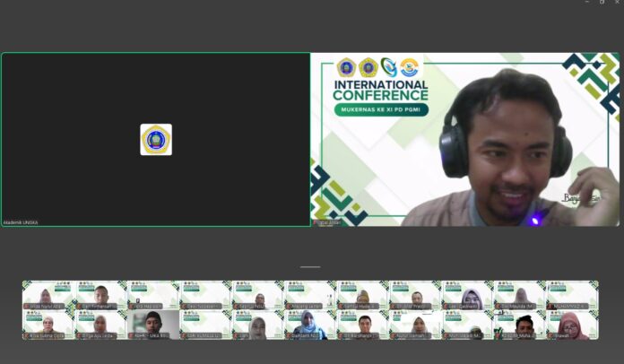Open Dani Firmansah participant thumbnail
The height and width of the screenshot is (364, 624).
pos(100,295)
